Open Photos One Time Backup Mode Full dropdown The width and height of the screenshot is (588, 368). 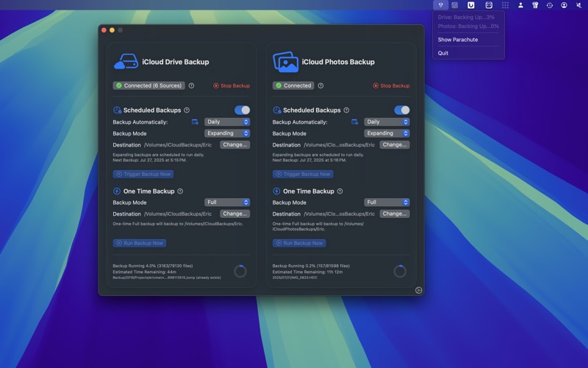pos(387,202)
